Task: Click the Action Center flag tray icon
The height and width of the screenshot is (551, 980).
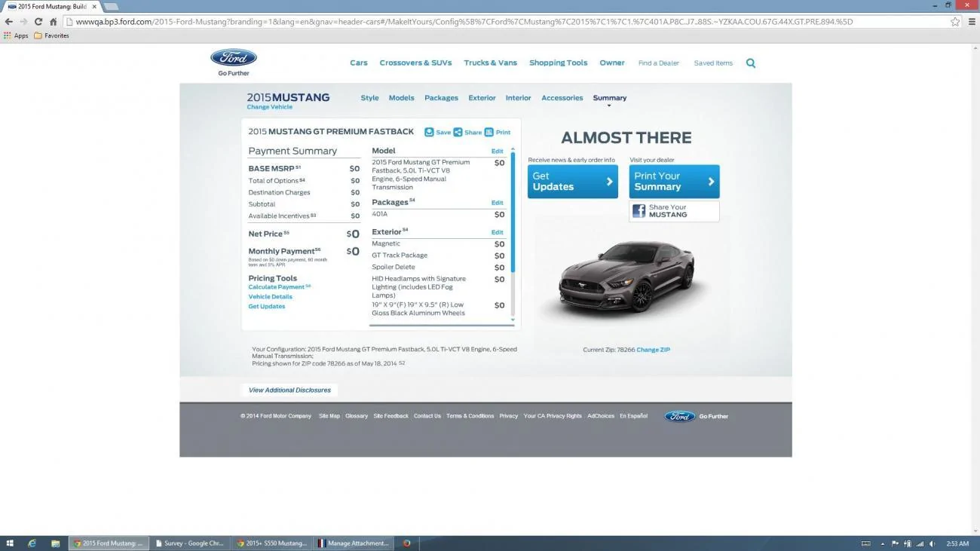Action: coord(895,543)
